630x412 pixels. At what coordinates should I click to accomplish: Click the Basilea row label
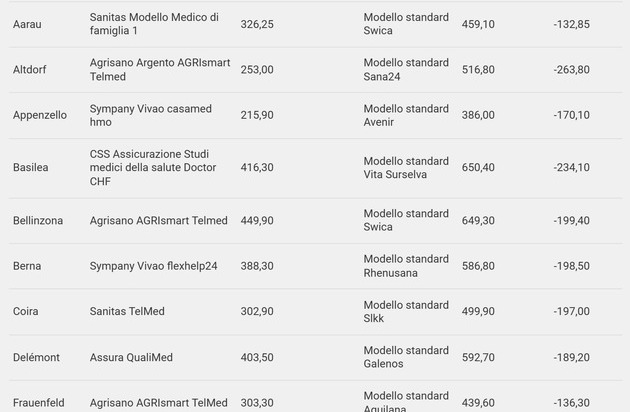[x=31, y=168]
